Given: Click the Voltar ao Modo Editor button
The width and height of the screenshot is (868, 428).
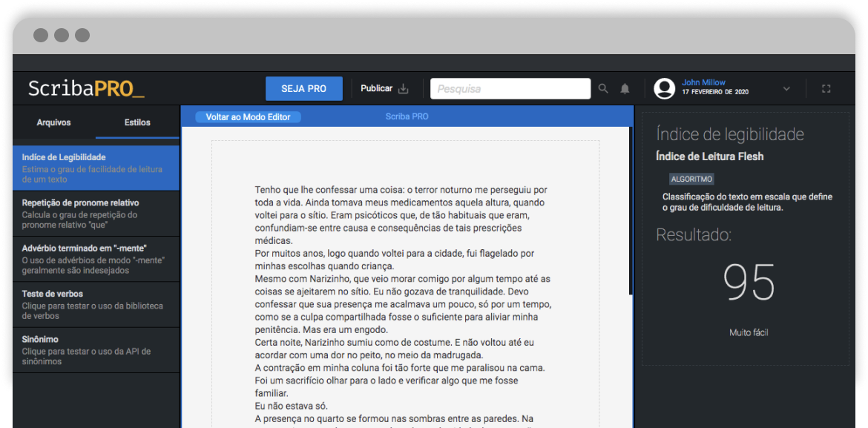Looking at the screenshot, I should [x=246, y=116].
